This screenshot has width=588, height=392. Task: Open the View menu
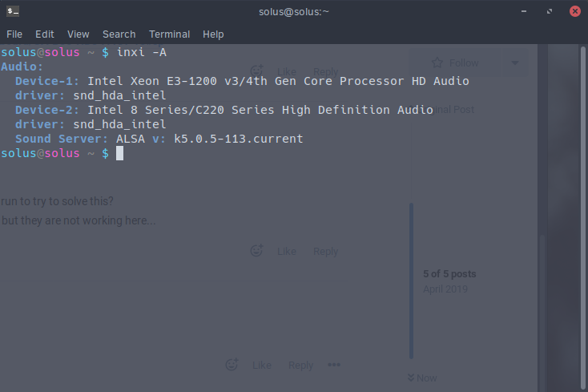[x=79, y=34]
